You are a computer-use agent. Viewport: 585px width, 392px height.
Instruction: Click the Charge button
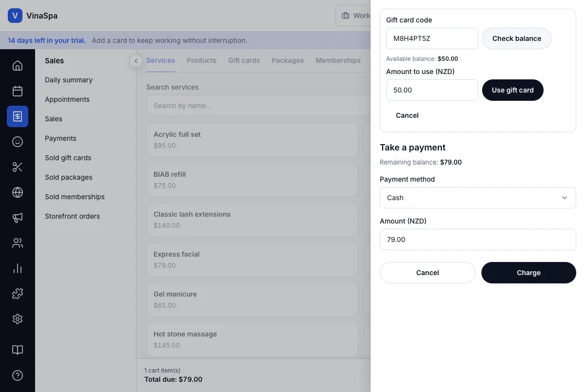coord(528,273)
